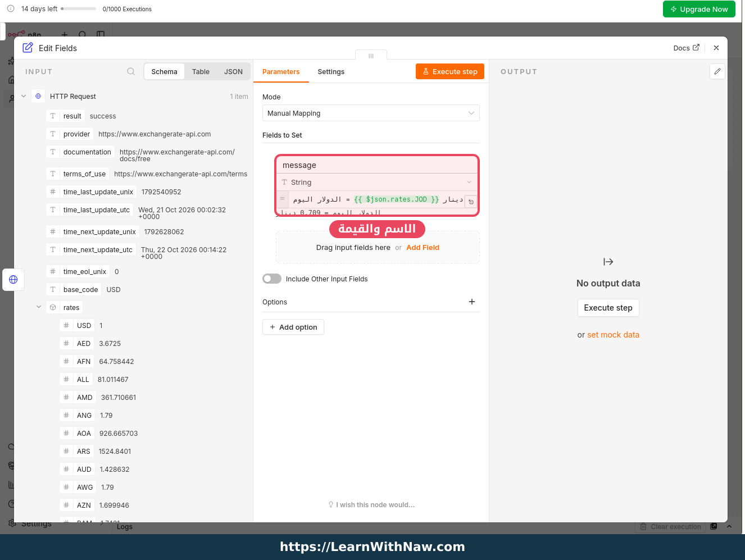The image size is (745, 560).
Task: Click the set mock data link
Action: [614, 335]
